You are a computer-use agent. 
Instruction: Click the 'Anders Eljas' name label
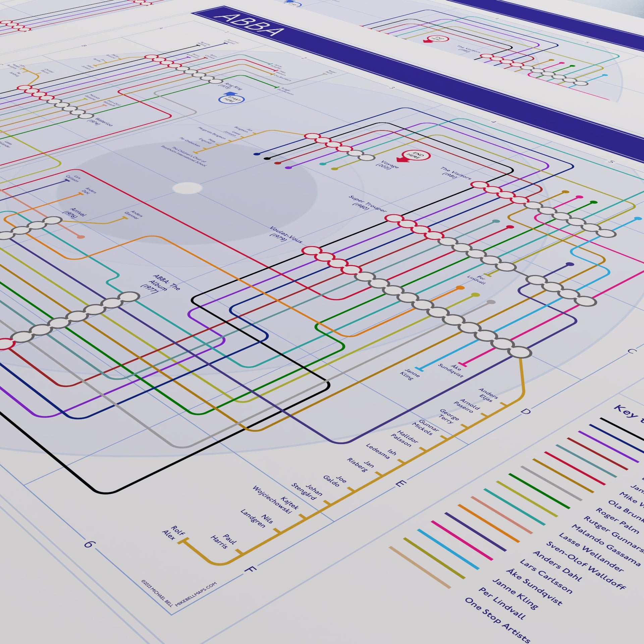coord(488,394)
